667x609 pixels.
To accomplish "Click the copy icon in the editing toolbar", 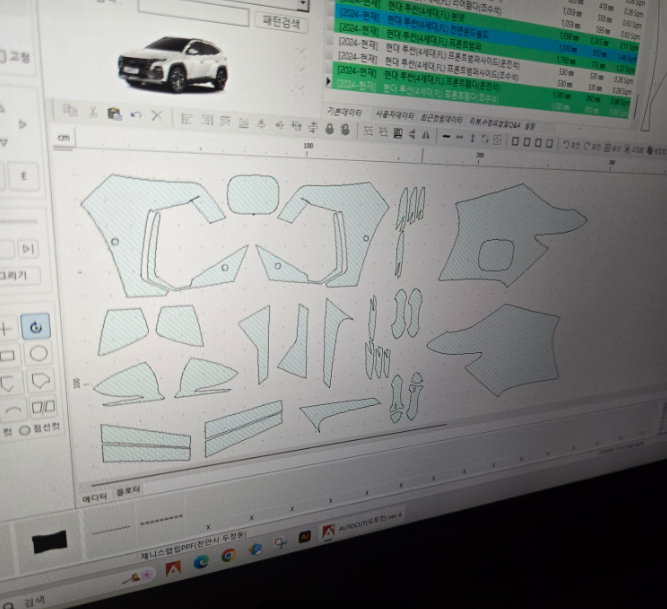I will pos(70,111).
